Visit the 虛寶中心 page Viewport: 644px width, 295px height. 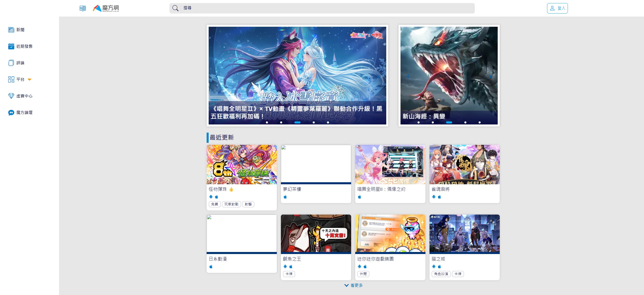(24, 96)
